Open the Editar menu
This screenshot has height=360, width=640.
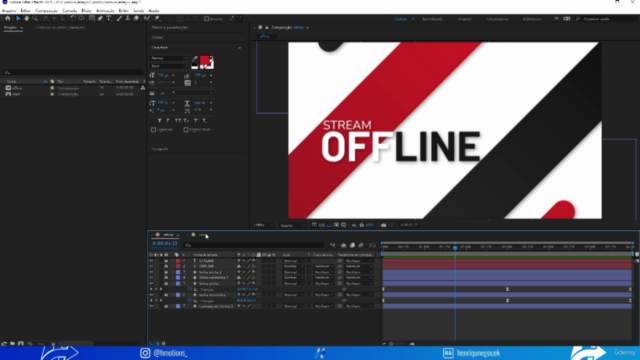pos(25,11)
